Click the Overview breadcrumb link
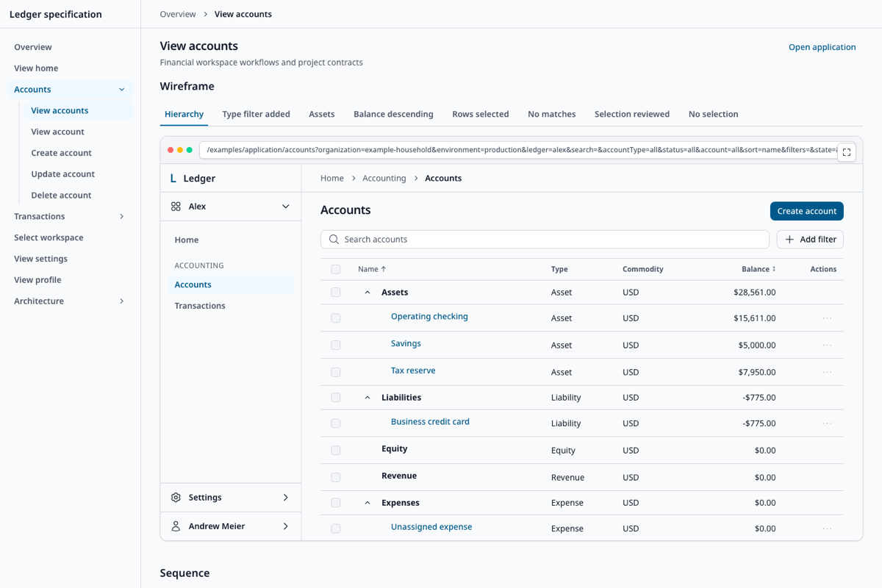Screen dimensions: 882x588 [178, 14]
